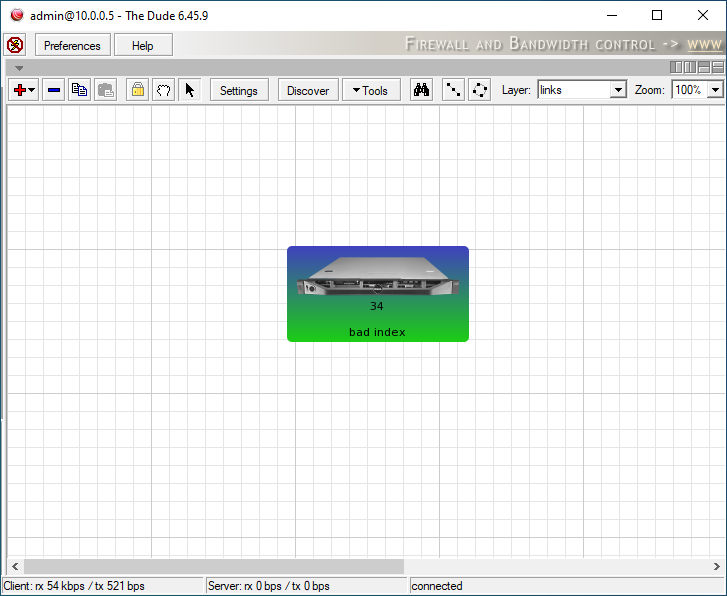Choose the first pane layout icon
This screenshot has height=596, width=727.
point(676,67)
